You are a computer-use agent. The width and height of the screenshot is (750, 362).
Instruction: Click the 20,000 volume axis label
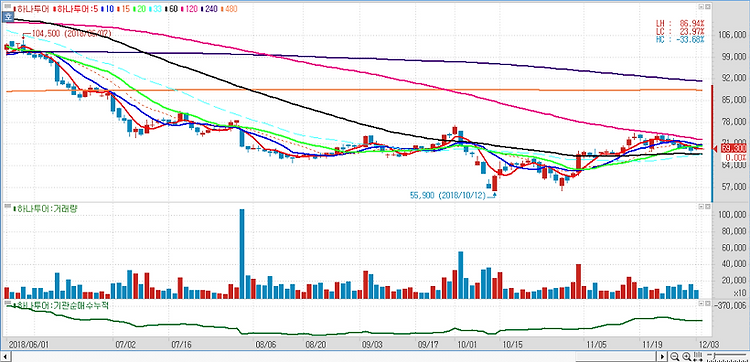(x=735, y=280)
